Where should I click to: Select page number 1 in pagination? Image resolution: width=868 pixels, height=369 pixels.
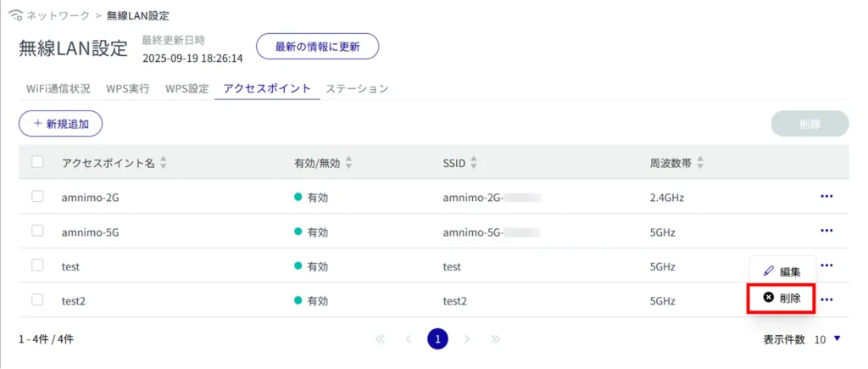[437, 339]
